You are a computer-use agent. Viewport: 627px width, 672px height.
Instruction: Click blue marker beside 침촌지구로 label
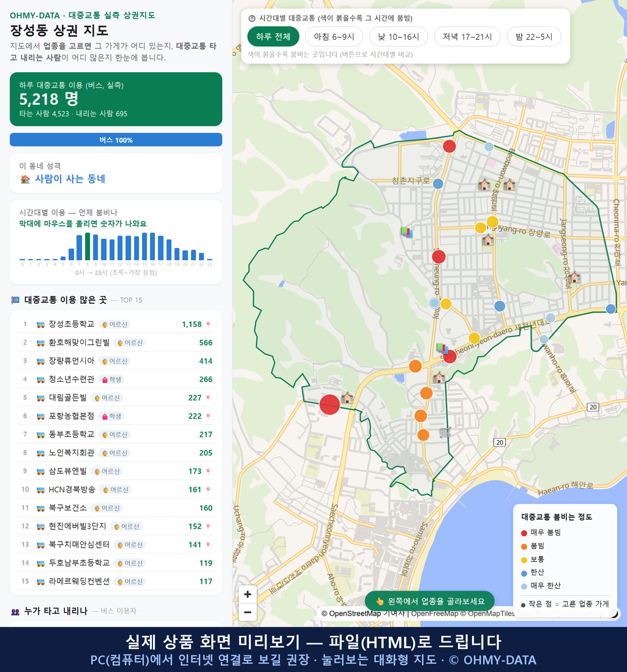(x=438, y=184)
